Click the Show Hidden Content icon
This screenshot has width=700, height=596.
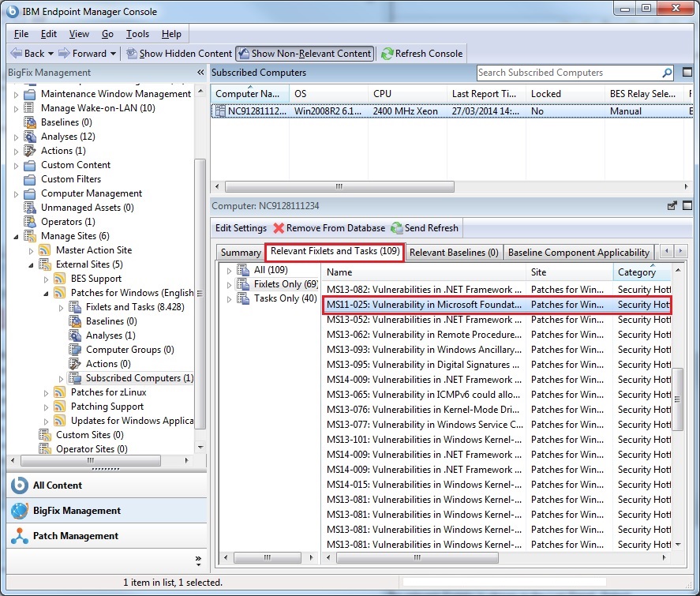tap(131, 54)
